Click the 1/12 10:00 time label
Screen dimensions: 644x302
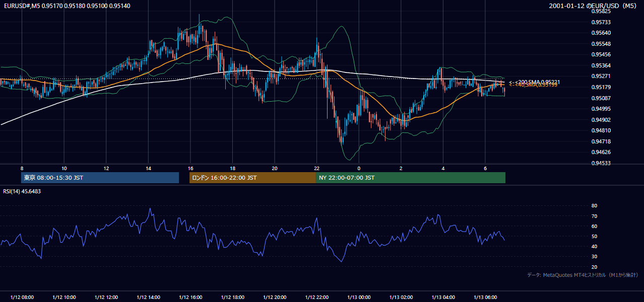click(64, 297)
